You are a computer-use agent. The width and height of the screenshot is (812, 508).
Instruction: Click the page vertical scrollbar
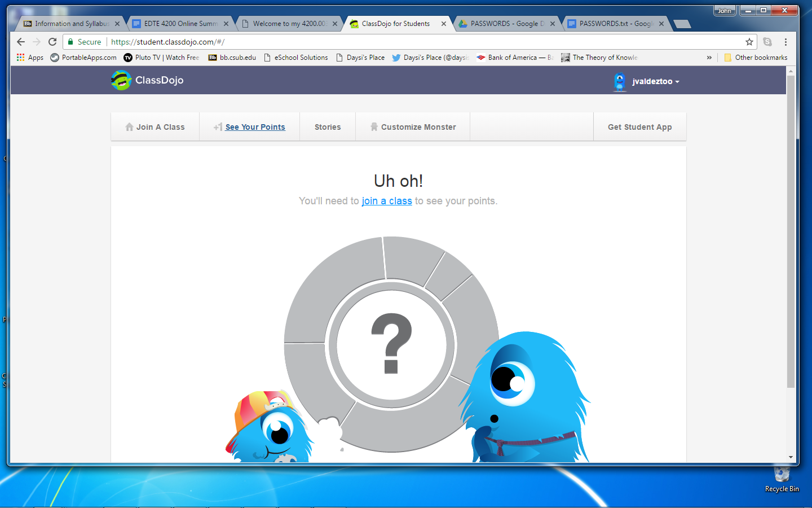[x=791, y=231]
